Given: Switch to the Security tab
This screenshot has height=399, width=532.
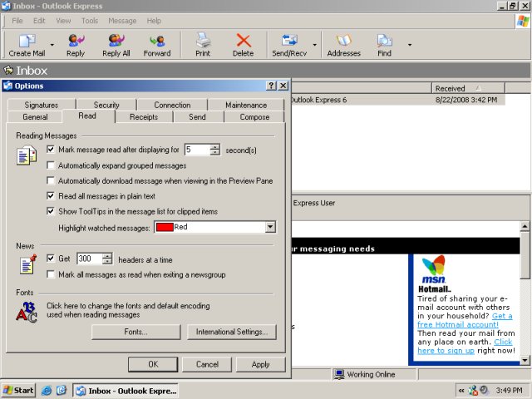Looking at the screenshot, I should tap(106, 105).
